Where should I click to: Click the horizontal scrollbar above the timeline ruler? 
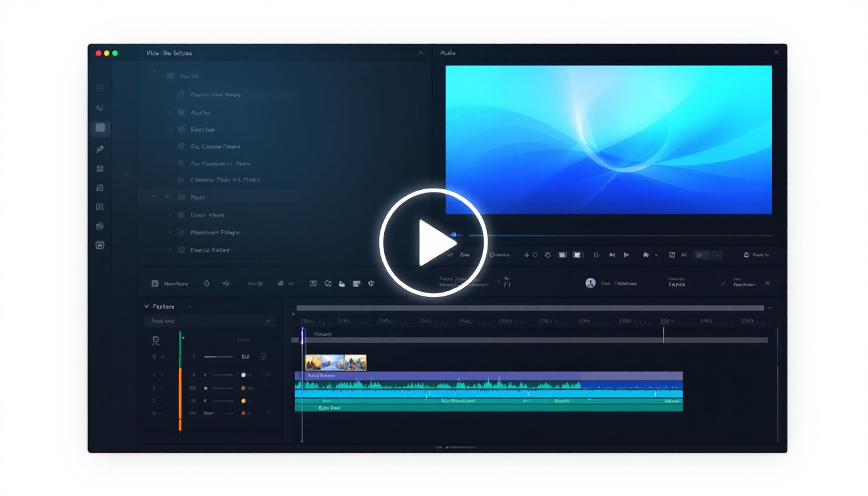(x=530, y=308)
